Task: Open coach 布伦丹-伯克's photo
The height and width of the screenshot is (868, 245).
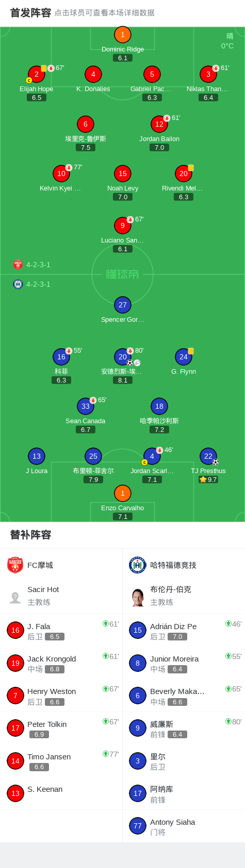Action: tap(138, 597)
